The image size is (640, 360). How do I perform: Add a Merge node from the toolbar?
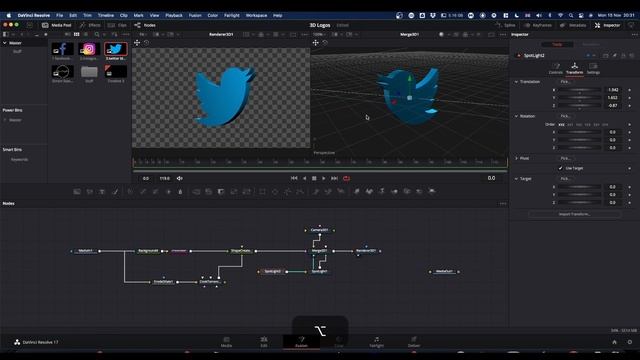[196, 191]
